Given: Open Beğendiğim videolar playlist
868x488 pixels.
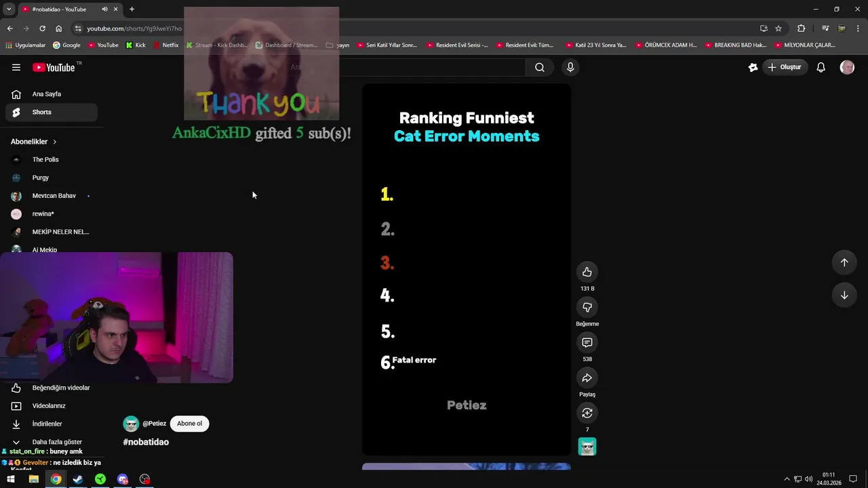Looking at the screenshot, I should pos(52,388).
